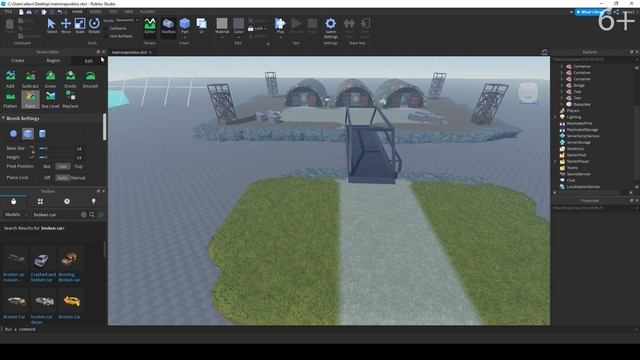Activate the Move tool
Image resolution: width=640 pixels, height=360 pixels.
pyautogui.click(x=66, y=26)
